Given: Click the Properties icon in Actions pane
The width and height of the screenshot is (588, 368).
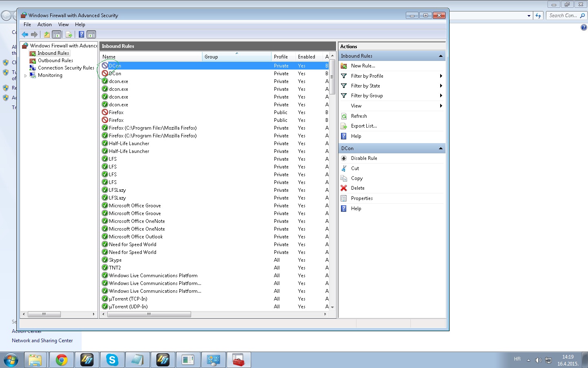Looking at the screenshot, I should click(x=344, y=198).
